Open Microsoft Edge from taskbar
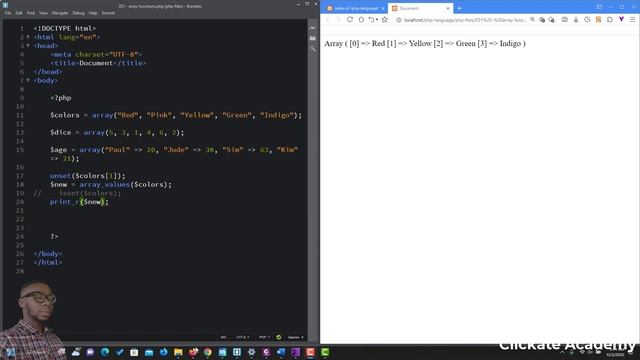 pyautogui.click(x=105, y=352)
